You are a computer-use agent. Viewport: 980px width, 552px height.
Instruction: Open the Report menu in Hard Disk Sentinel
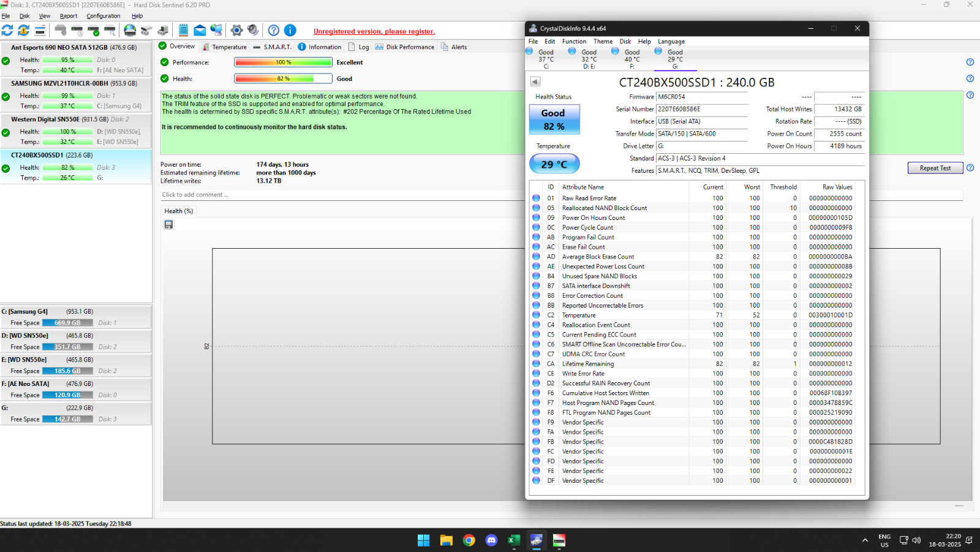point(69,16)
